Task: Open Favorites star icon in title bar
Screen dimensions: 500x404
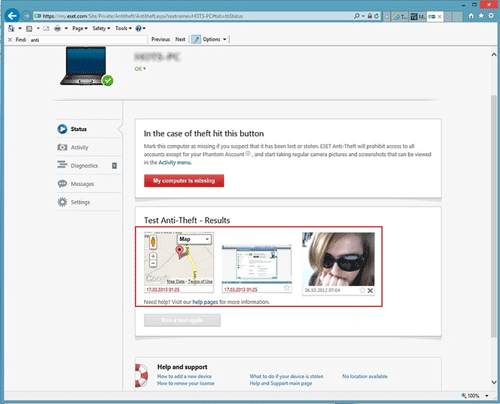Action: pos(481,16)
